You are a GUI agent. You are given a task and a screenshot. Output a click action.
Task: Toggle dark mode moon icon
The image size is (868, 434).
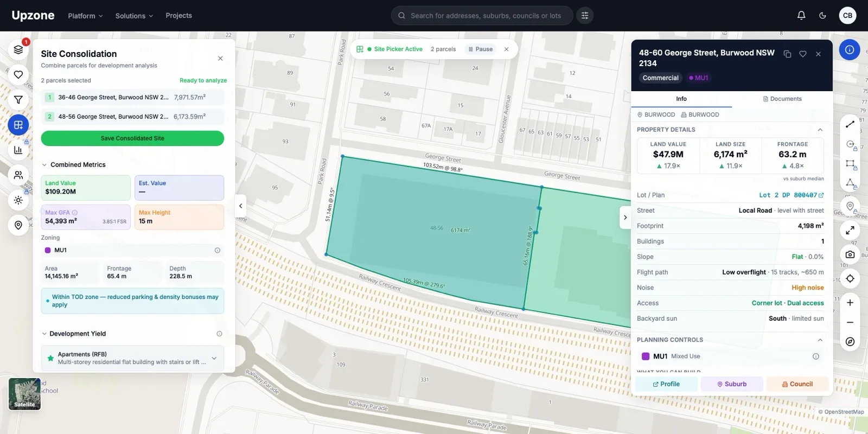pyautogui.click(x=822, y=15)
